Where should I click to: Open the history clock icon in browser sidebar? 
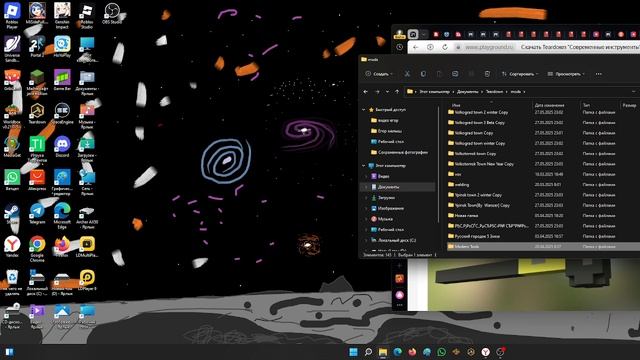[x=400, y=47]
